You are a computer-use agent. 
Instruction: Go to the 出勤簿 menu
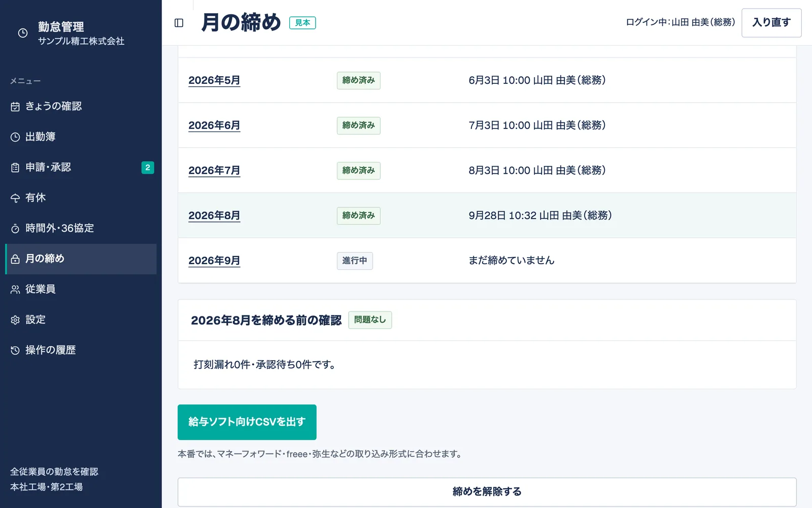coord(81,137)
